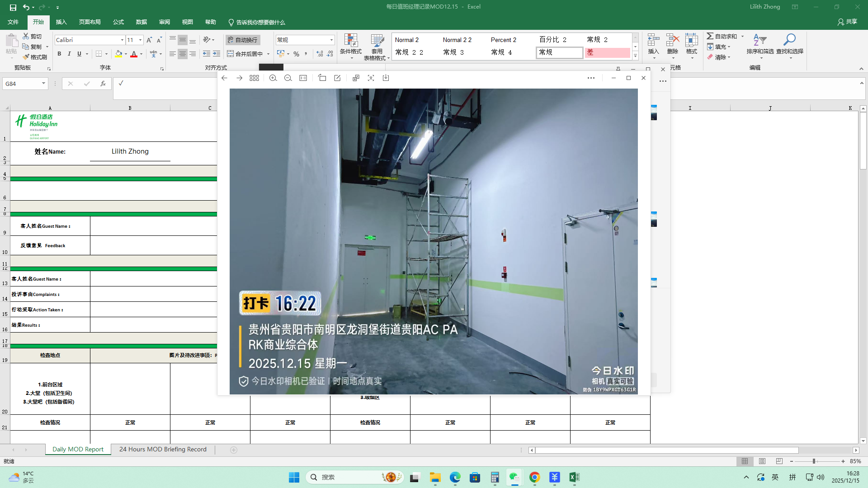The image size is (868, 488).
Task: Zoom out of the photo in the viewer
Action: pyautogui.click(x=288, y=78)
